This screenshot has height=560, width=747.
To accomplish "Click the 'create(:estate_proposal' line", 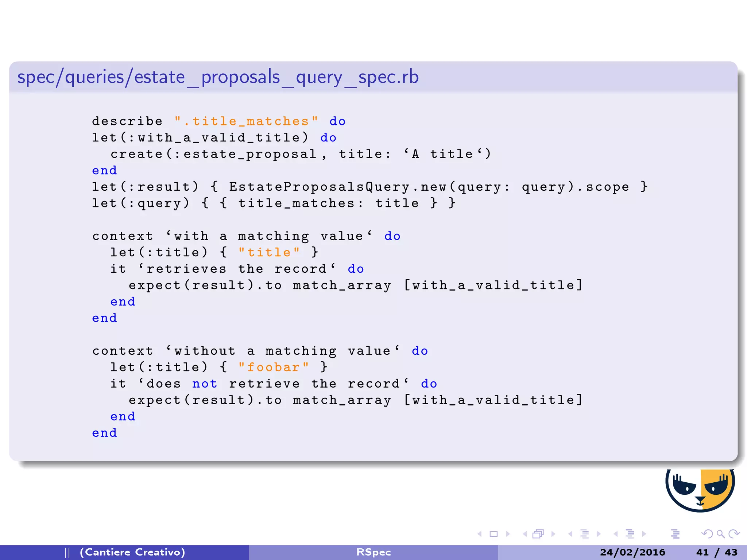I will pos(301,154).
